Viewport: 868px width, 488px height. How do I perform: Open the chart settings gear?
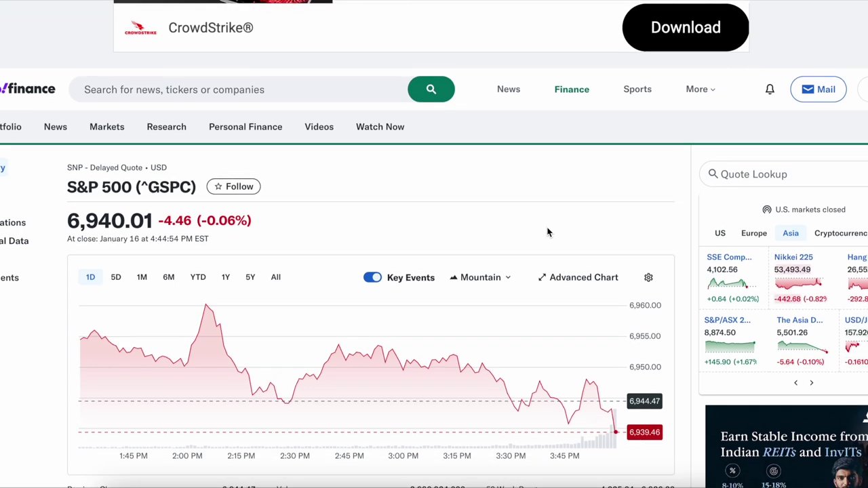(x=648, y=277)
